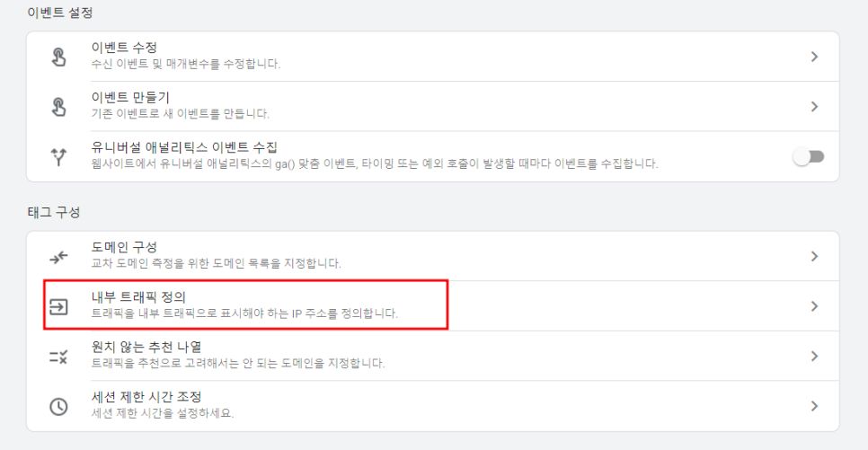The width and height of the screenshot is (868, 450).
Task: Click the merging arrows icon for 도메인 구성
Action: point(58,257)
